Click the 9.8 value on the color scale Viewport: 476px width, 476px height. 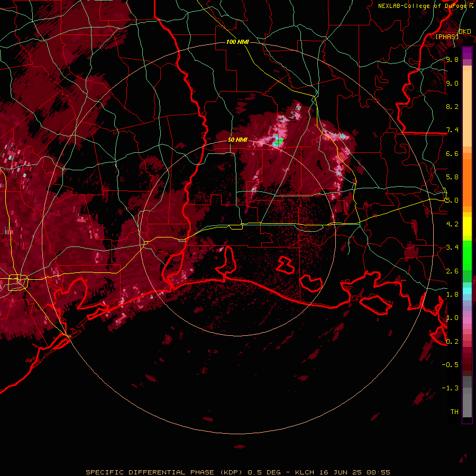point(452,60)
